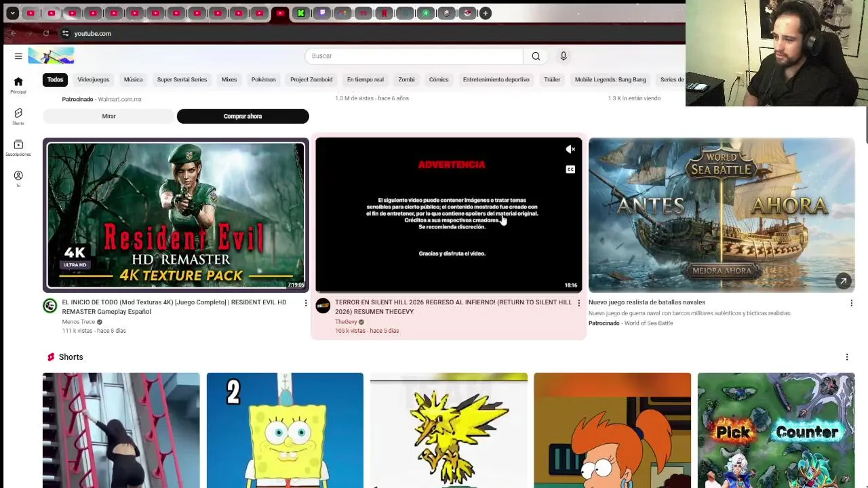868x488 pixels.
Task: Open the tab search dropdown arrow
Action: click(x=12, y=13)
